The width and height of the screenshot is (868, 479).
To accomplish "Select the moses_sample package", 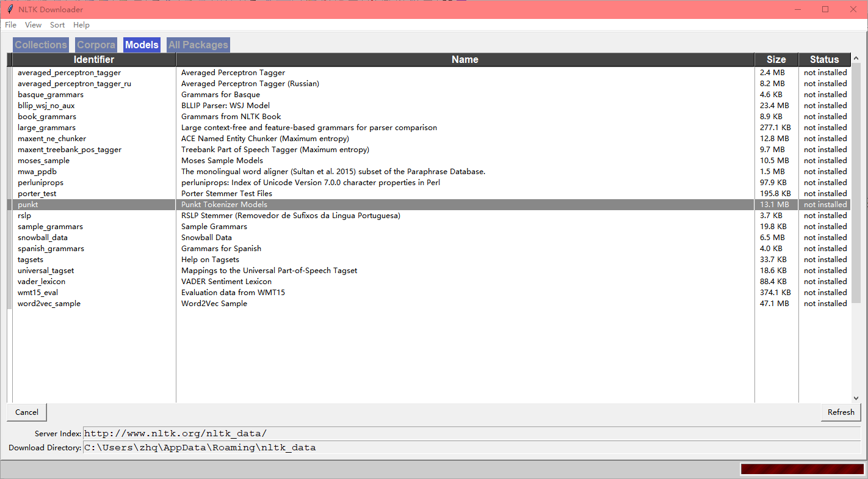I will [x=44, y=161].
